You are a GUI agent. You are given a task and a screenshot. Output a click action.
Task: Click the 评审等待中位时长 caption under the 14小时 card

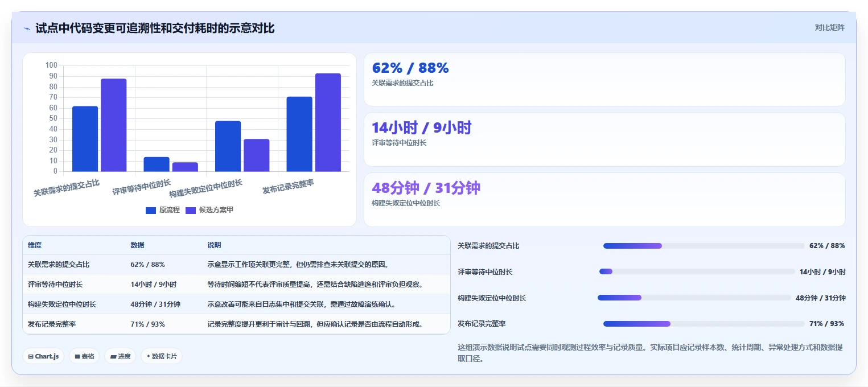tap(399, 143)
